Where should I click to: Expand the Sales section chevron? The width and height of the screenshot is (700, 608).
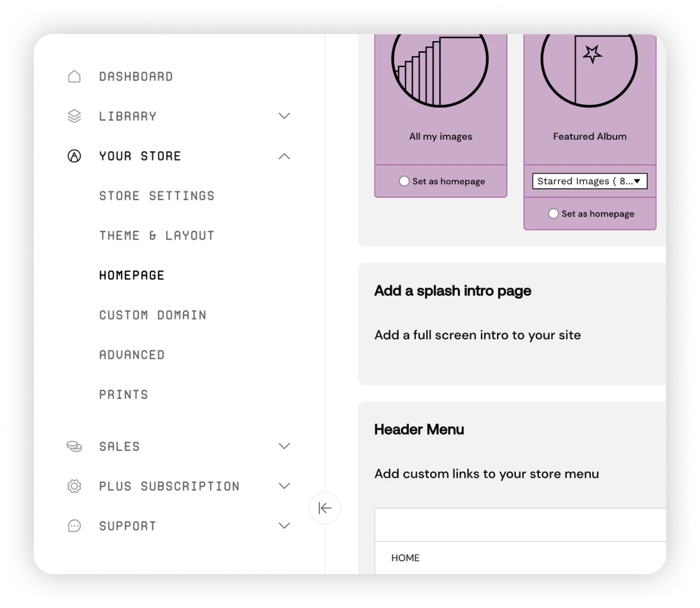[x=284, y=446]
